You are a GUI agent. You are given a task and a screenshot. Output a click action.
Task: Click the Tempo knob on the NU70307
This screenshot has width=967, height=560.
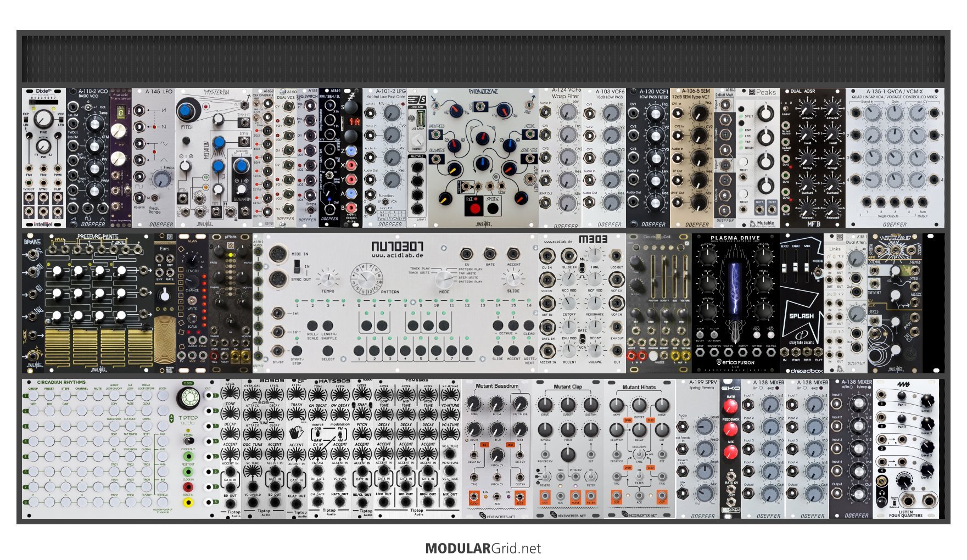(x=328, y=278)
